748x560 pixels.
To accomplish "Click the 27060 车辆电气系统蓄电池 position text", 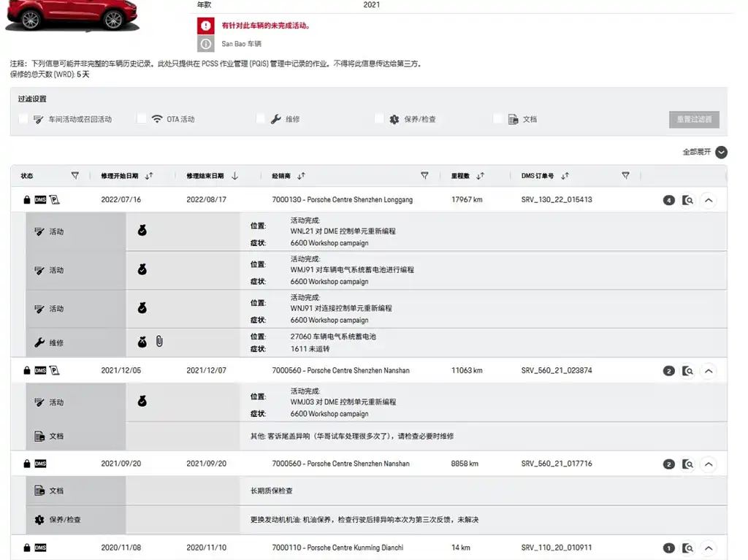I will [333, 337].
